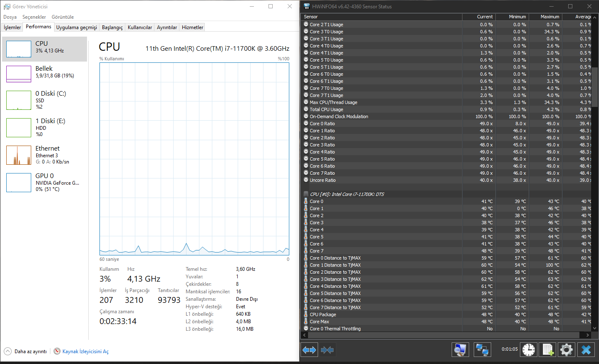Select 1 Diski (E:) in the sidebar
Screen dimensions: 599x364
coord(45,128)
